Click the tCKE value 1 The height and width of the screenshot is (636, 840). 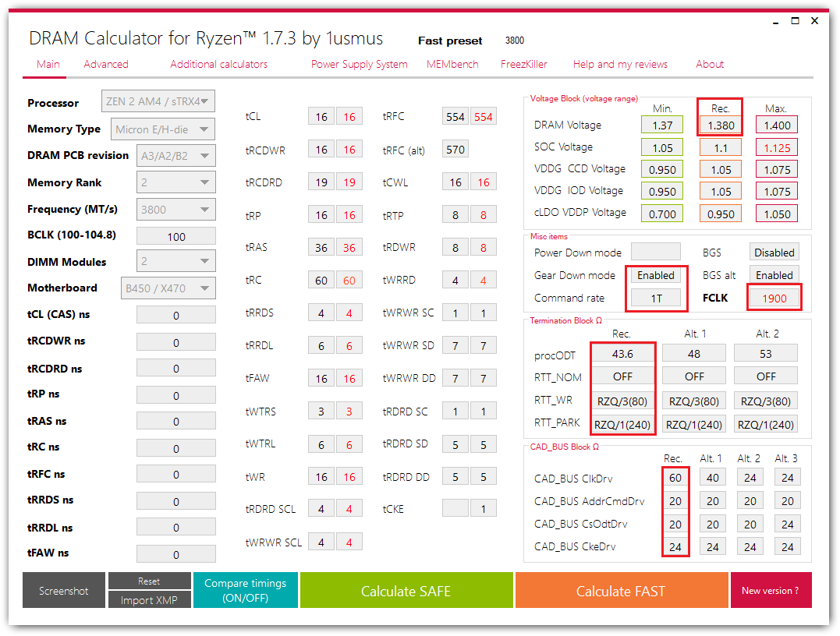click(x=484, y=509)
